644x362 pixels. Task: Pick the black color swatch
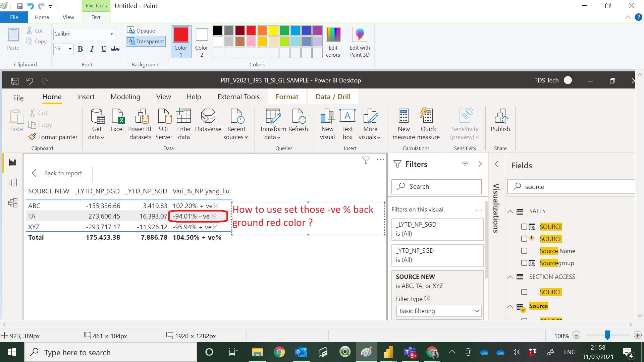[x=218, y=31]
